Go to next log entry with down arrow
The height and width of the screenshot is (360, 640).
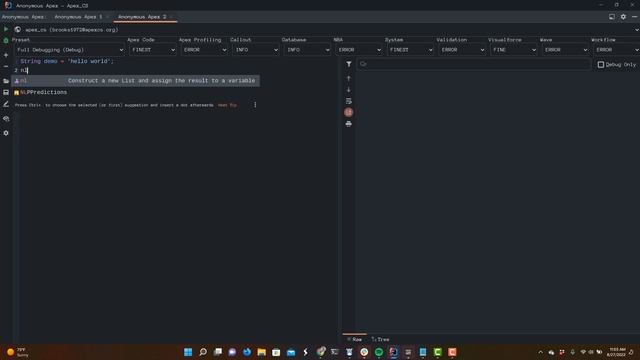[x=349, y=89]
